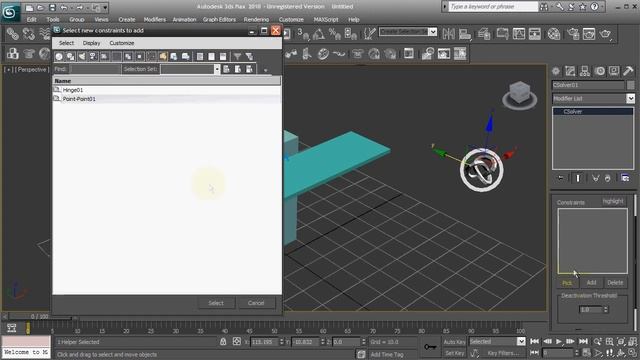The height and width of the screenshot is (360, 640).
Task: Open the Selection Set dropdown
Action: pyautogui.click(x=217, y=69)
